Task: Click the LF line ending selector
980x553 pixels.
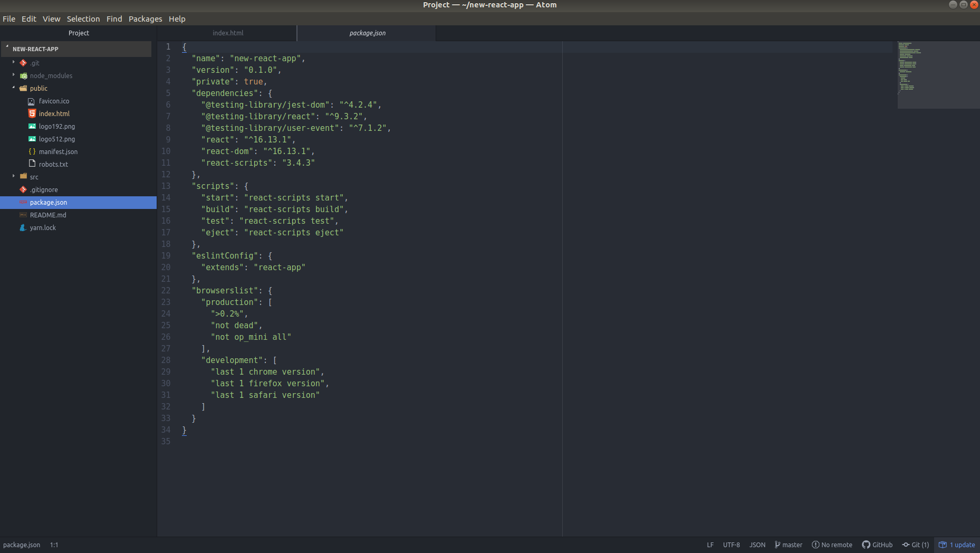Action: coord(710,545)
